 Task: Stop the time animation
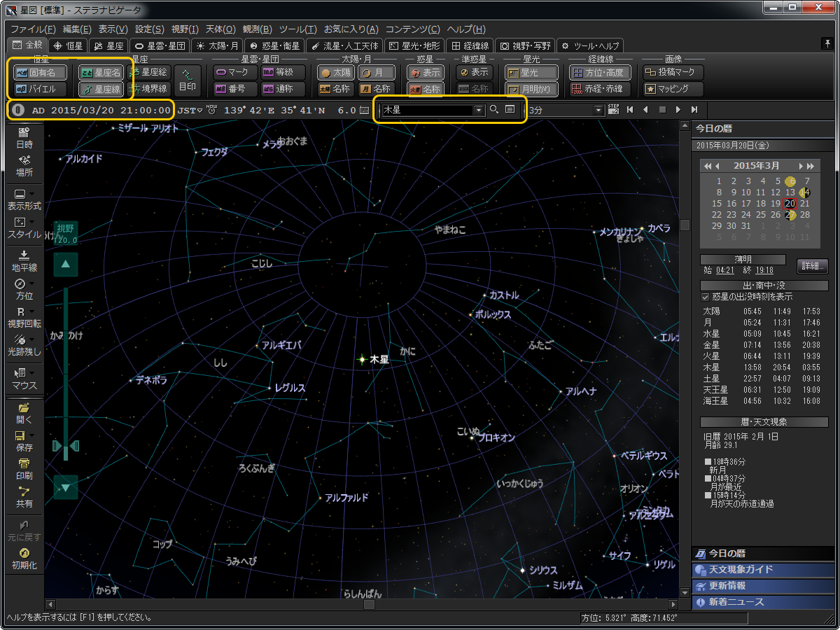661,110
